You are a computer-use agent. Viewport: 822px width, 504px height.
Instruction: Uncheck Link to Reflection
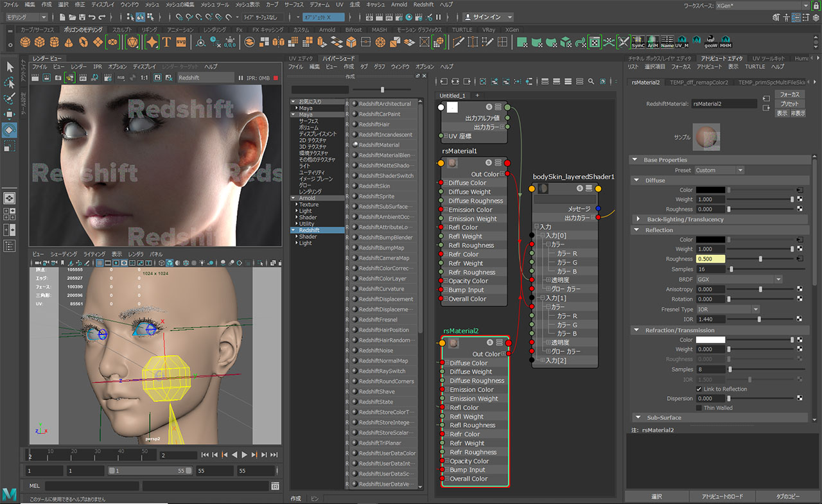click(699, 389)
